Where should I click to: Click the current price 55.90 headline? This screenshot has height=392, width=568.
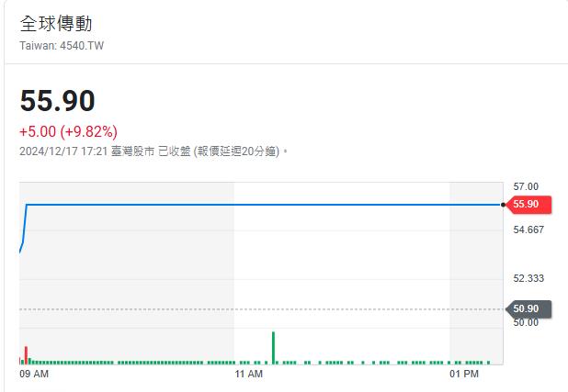(58, 100)
